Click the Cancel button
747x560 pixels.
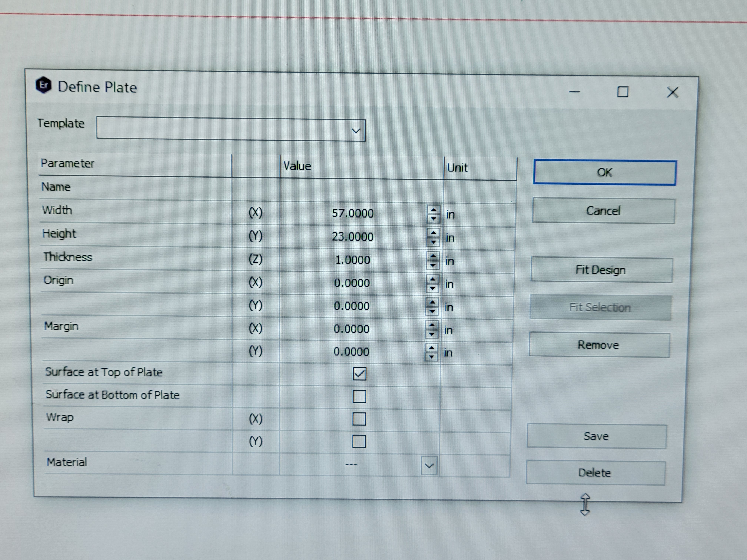pos(603,211)
